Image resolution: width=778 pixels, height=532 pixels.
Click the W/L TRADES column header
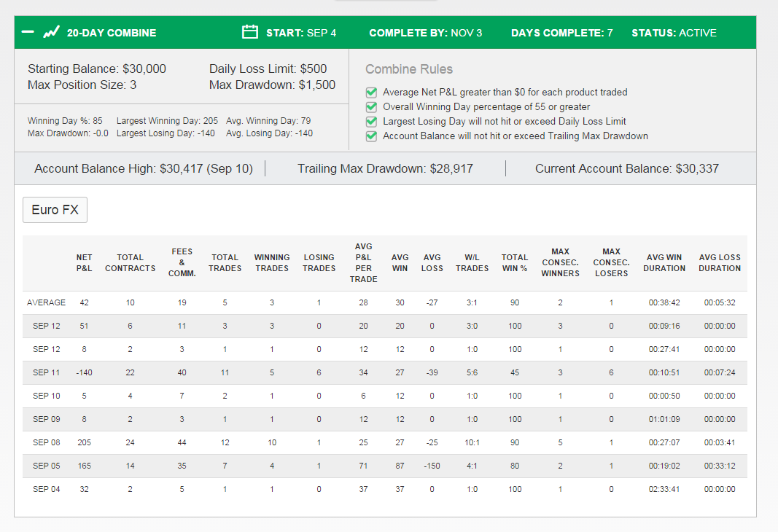tap(472, 263)
